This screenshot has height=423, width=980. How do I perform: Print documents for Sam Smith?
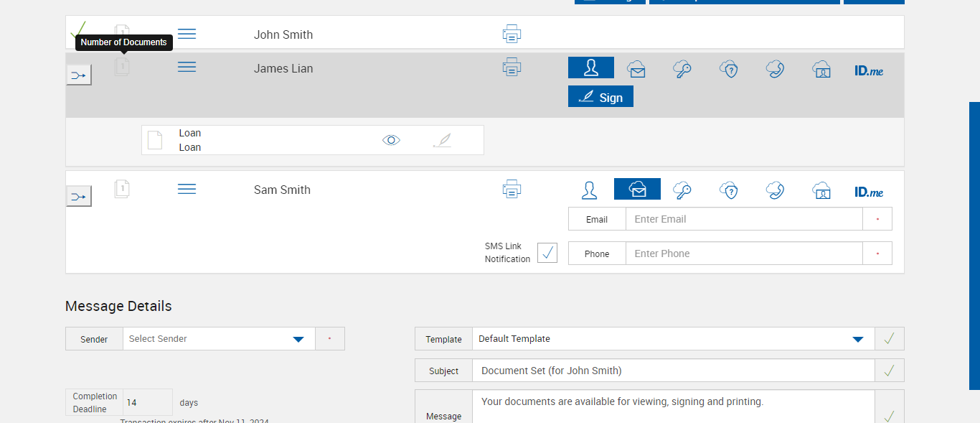pos(512,190)
